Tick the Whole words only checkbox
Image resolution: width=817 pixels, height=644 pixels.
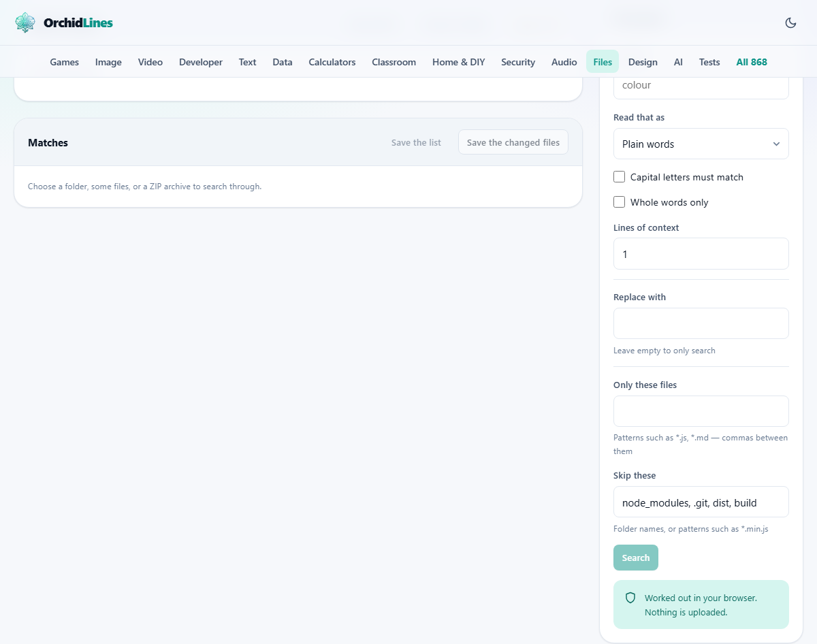[620, 202]
